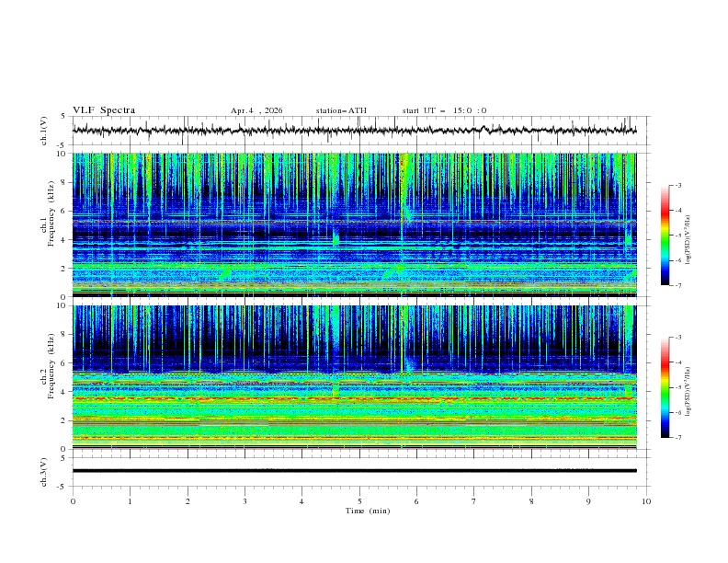Click the ch.1 voltage waveform trace panel
This screenshot has height=563, width=728.
(x=359, y=131)
